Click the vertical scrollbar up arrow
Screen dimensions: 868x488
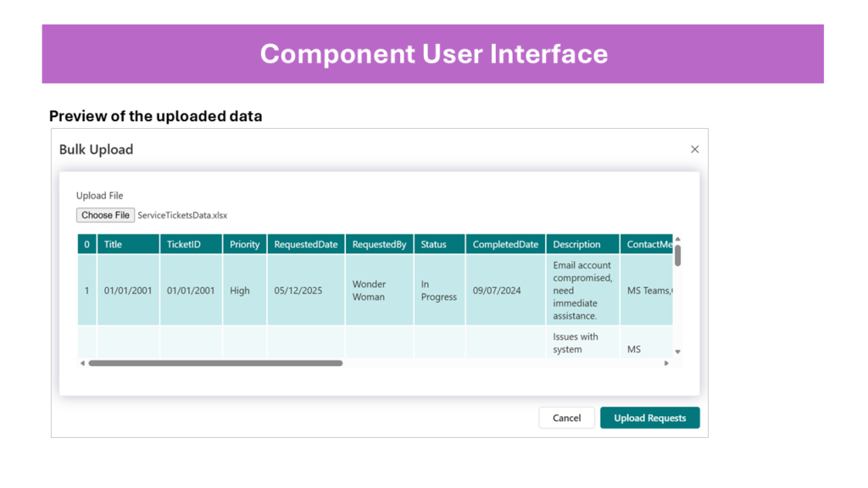pyautogui.click(x=677, y=240)
